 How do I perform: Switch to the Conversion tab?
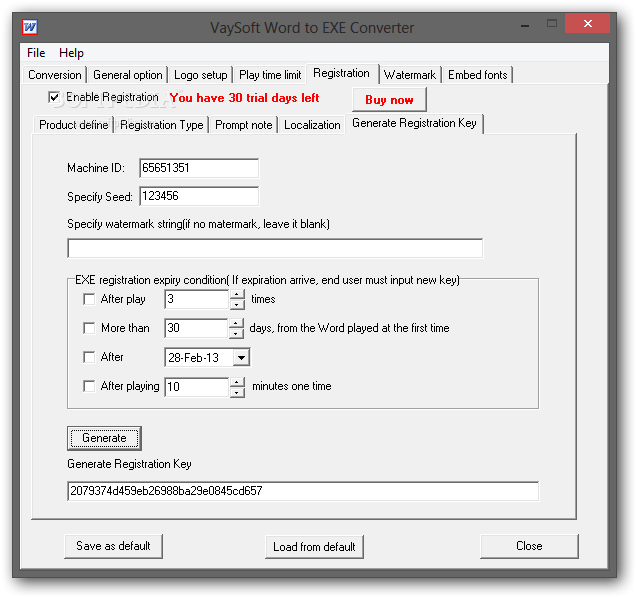[x=54, y=75]
